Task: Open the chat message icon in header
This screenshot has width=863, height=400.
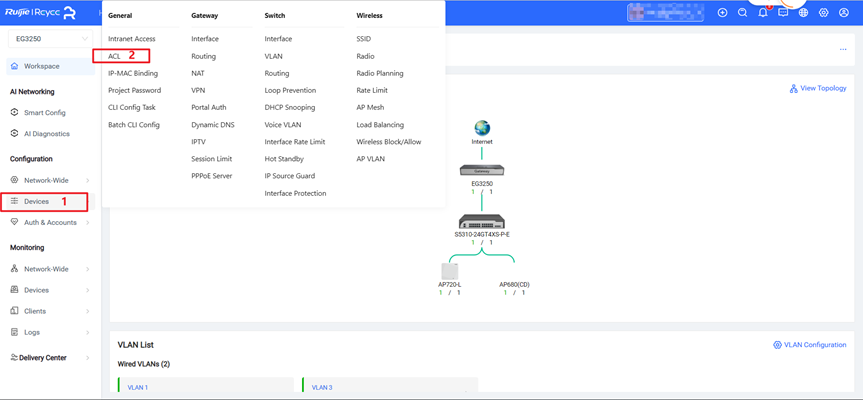Action: pos(783,13)
